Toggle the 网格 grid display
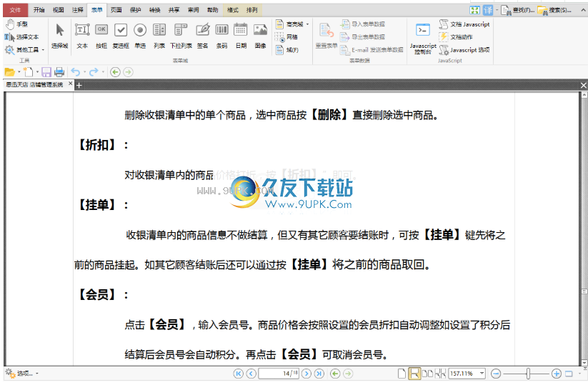 click(287, 37)
